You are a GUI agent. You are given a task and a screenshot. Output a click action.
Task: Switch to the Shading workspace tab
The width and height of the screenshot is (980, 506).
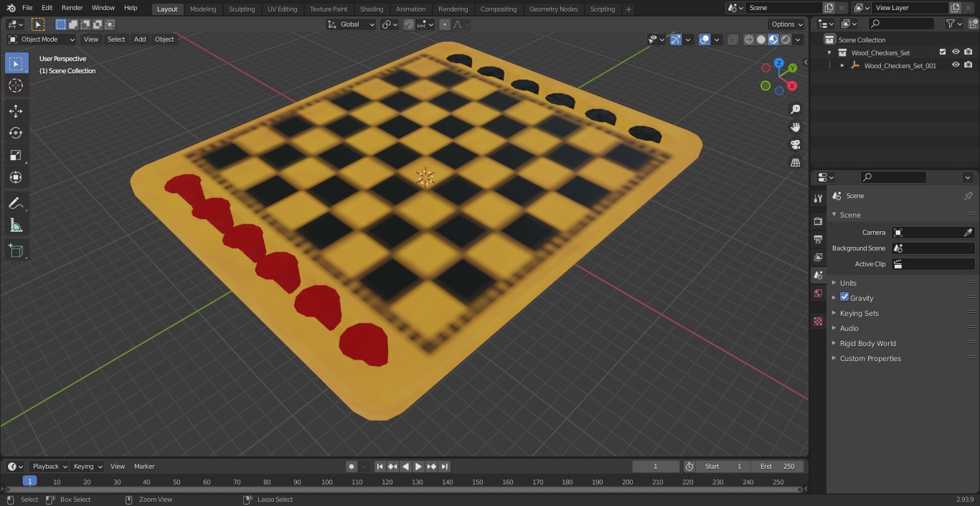(x=372, y=9)
